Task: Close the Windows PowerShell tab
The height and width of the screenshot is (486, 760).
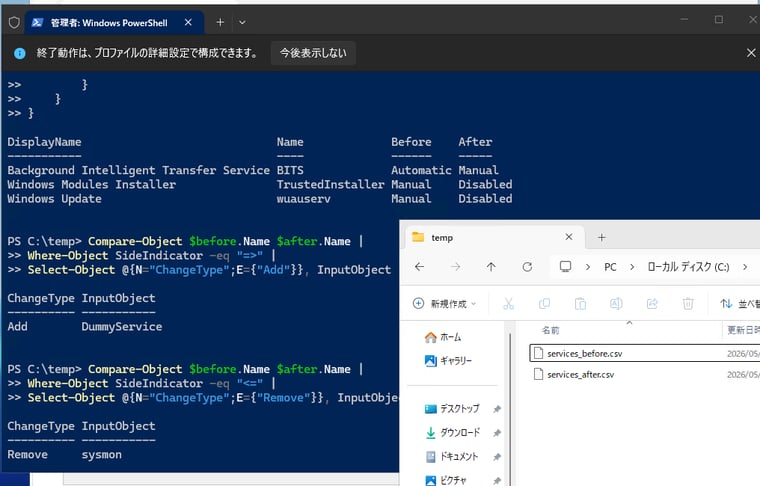Action: point(188,22)
